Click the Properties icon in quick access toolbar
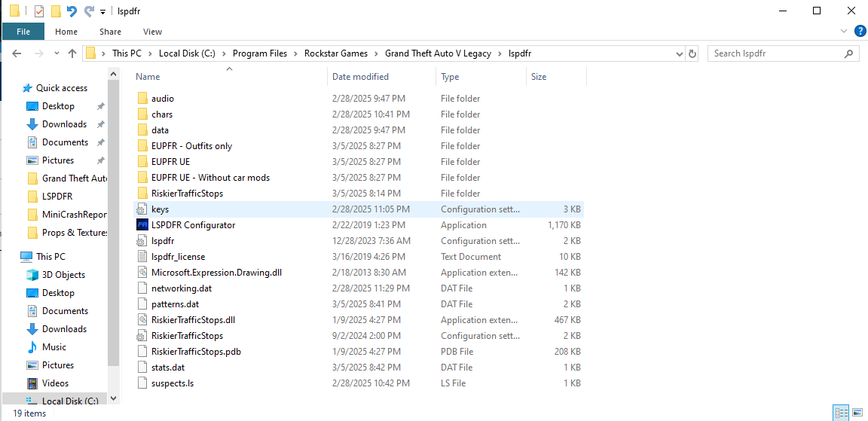This screenshot has height=421, width=868. [38, 11]
